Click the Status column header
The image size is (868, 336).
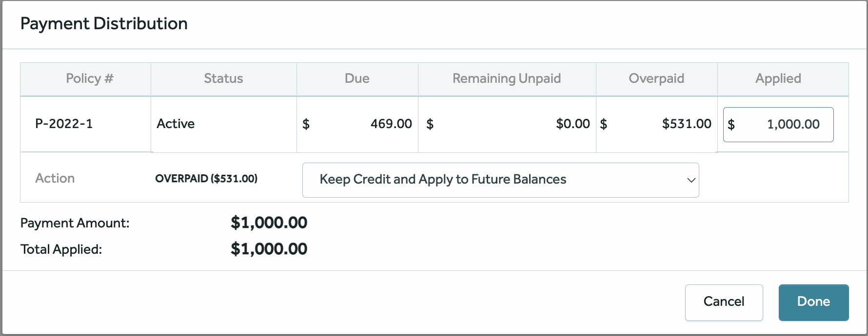coord(223,78)
